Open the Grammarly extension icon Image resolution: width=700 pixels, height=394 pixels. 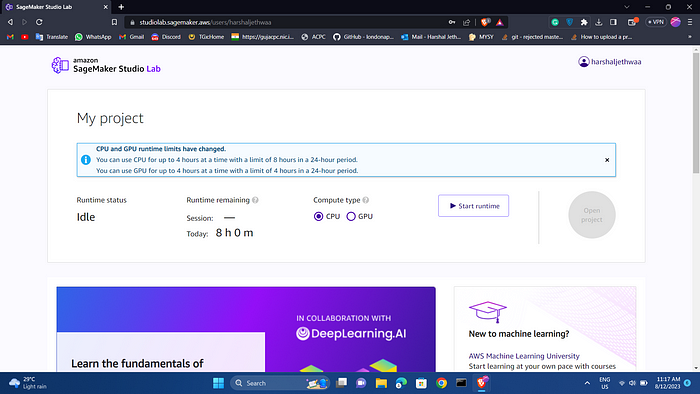(x=555, y=22)
